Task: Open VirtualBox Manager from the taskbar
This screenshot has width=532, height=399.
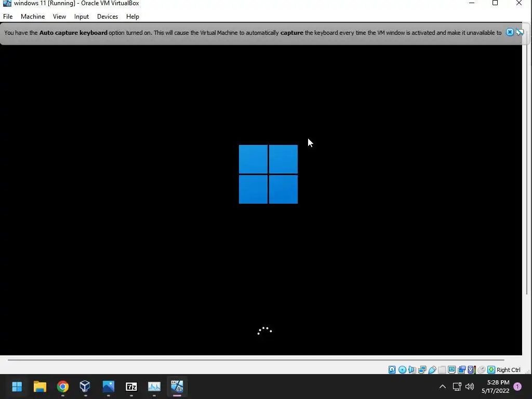Action: 85,387
